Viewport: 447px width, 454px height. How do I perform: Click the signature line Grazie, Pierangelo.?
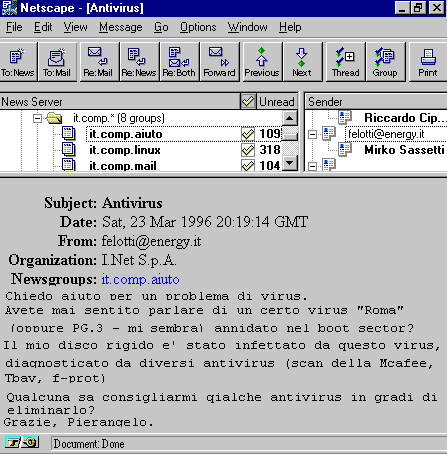[x=79, y=422]
